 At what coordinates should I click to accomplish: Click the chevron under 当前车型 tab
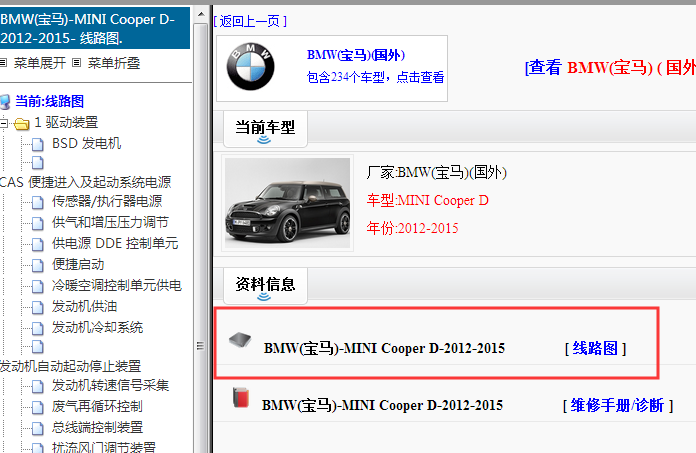click(x=264, y=140)
